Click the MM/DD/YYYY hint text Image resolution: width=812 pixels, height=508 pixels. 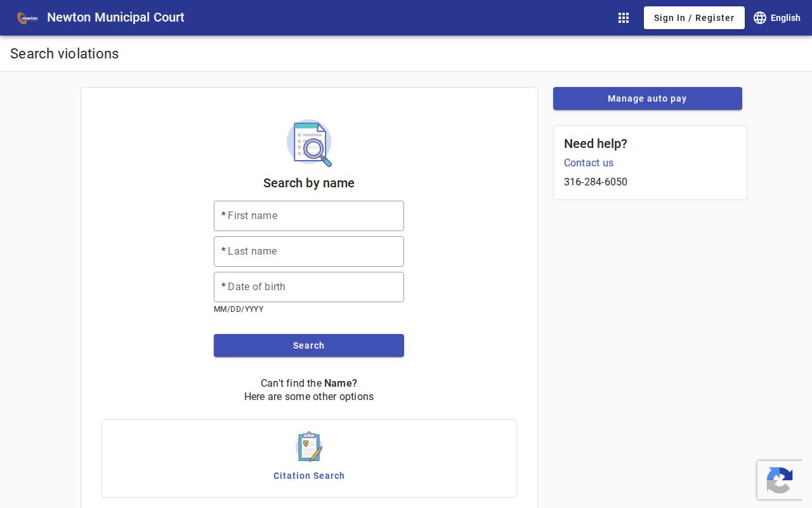point(239,309)
